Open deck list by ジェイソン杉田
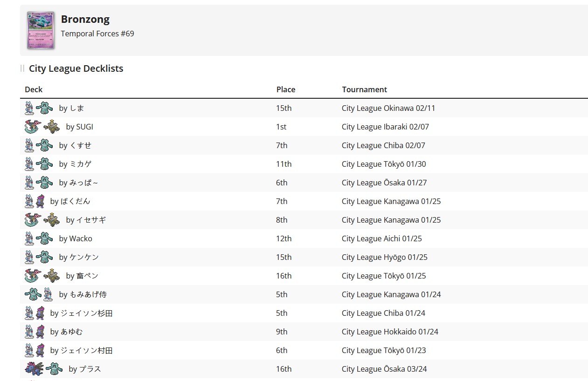 [82, 313]
